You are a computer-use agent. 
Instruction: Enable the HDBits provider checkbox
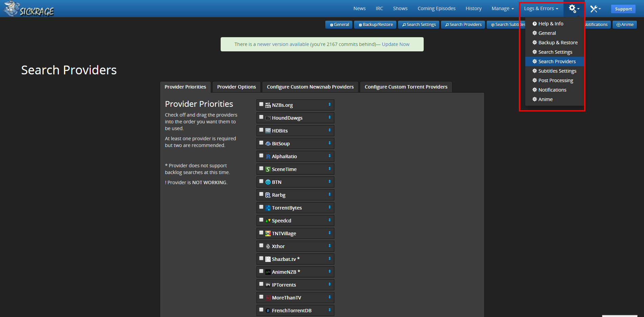261,130
